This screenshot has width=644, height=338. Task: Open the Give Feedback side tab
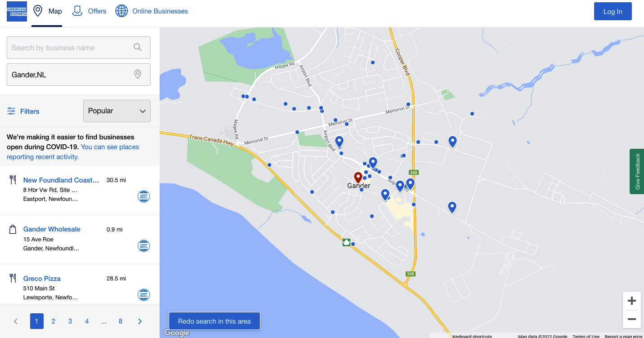[637, 171]
